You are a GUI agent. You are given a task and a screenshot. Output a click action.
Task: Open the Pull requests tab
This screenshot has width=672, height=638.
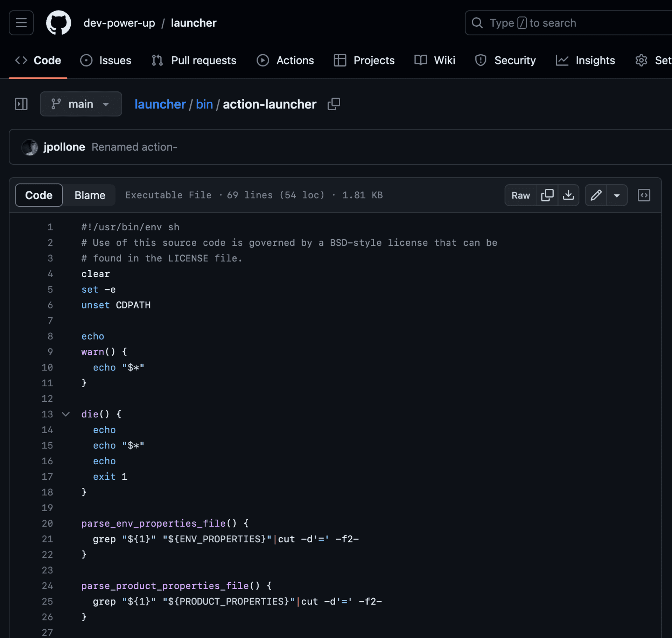point(194,60)
